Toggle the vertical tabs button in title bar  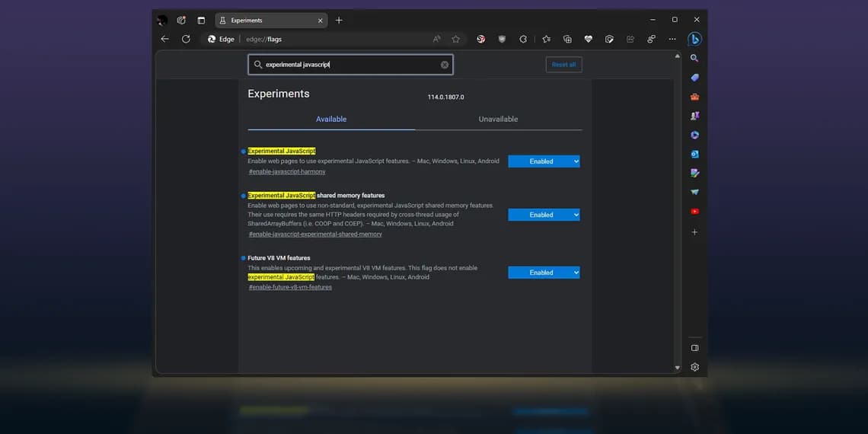point(201,21)
